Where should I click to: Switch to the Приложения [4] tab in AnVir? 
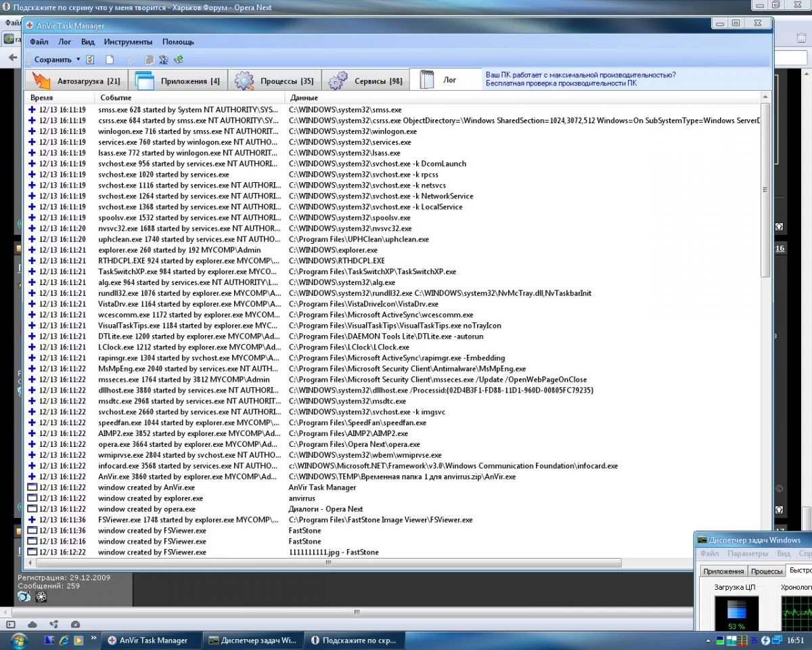[178, 81]
